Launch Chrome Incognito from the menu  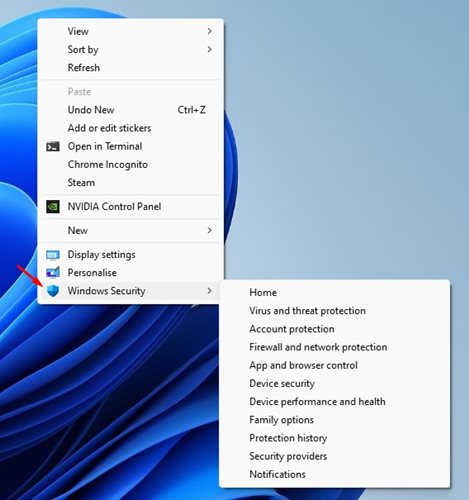pos(130,164)
